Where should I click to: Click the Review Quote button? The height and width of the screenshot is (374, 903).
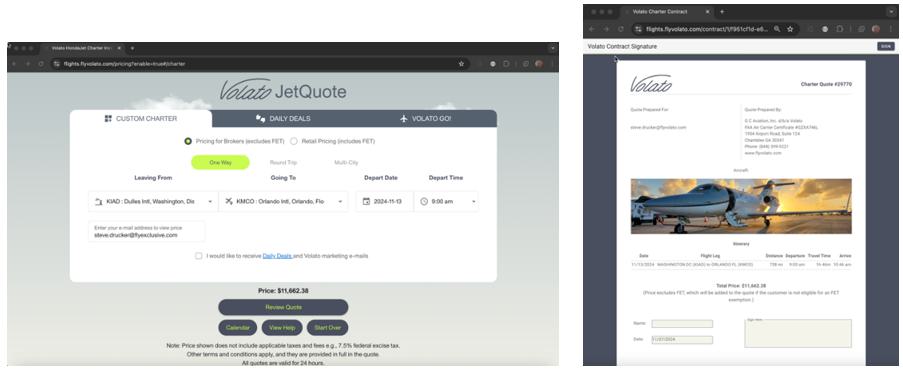click(283, 307)
